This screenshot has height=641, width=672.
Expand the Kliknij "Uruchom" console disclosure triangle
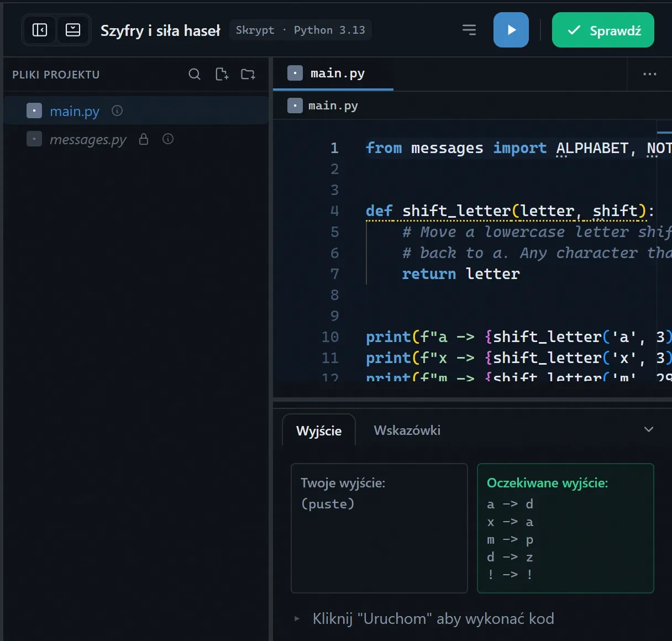[297, 619]
